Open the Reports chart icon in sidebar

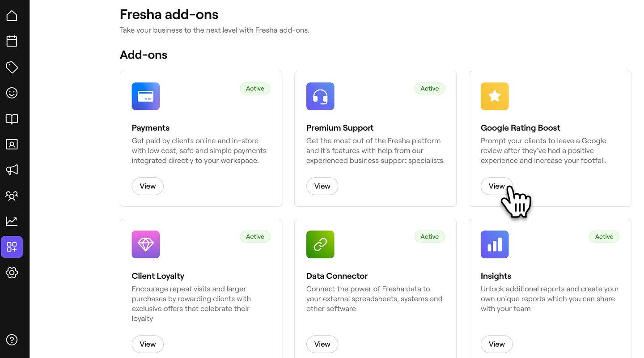coord(12,221)
